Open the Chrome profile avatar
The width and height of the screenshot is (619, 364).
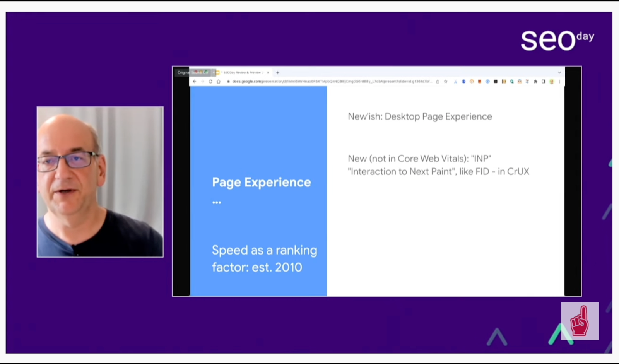click(x=552, y=82)
